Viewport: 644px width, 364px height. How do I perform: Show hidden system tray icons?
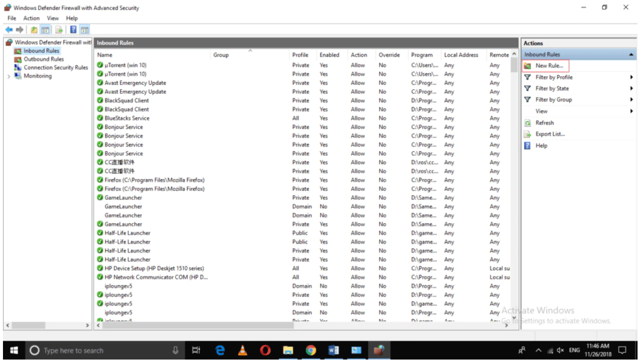pos(538,351)
